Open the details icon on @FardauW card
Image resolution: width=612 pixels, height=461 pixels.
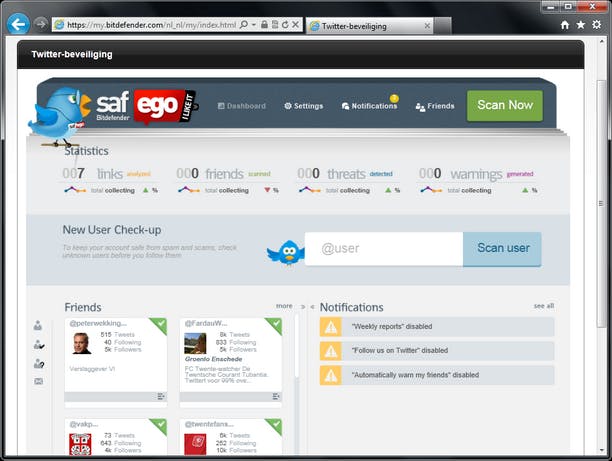[276, 397]
